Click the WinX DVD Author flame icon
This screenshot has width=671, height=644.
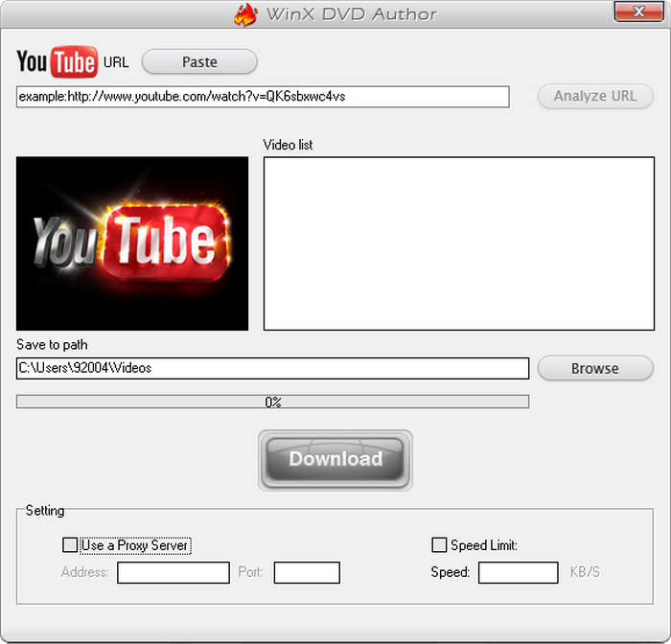245,14
